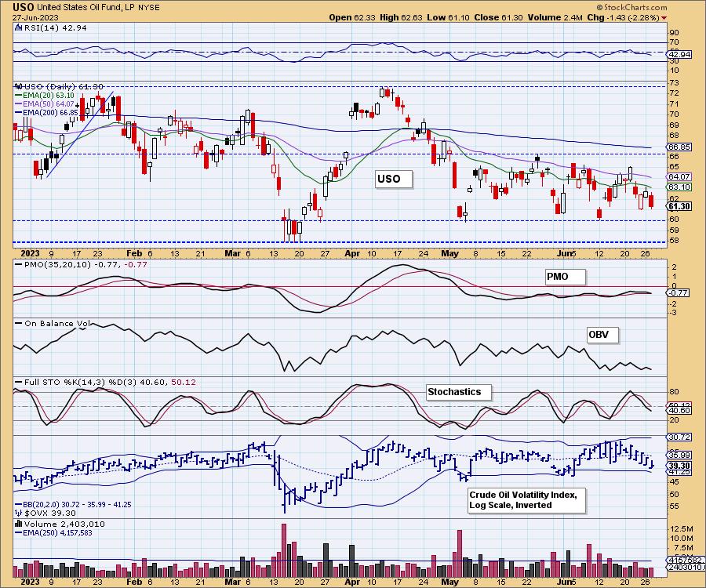Click the red down-arrow beside the Chg value

[664, 18]
